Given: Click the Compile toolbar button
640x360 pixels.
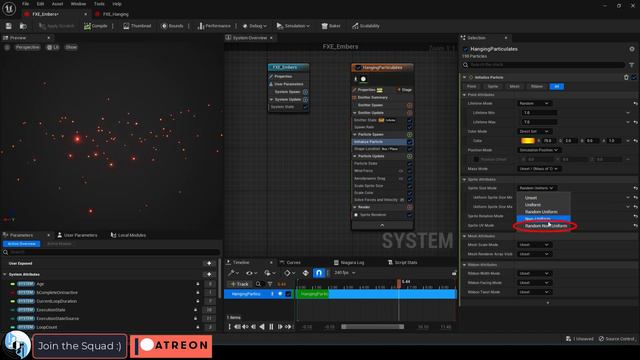Looking at the screenshot, I should tap(96, 26).
